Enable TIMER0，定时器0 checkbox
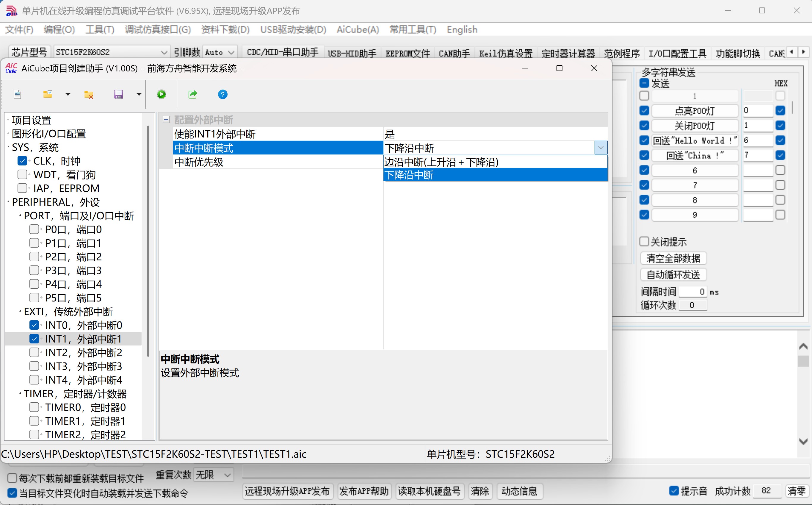The width and height of the screenshot is (812, 505). pos(34,407)
